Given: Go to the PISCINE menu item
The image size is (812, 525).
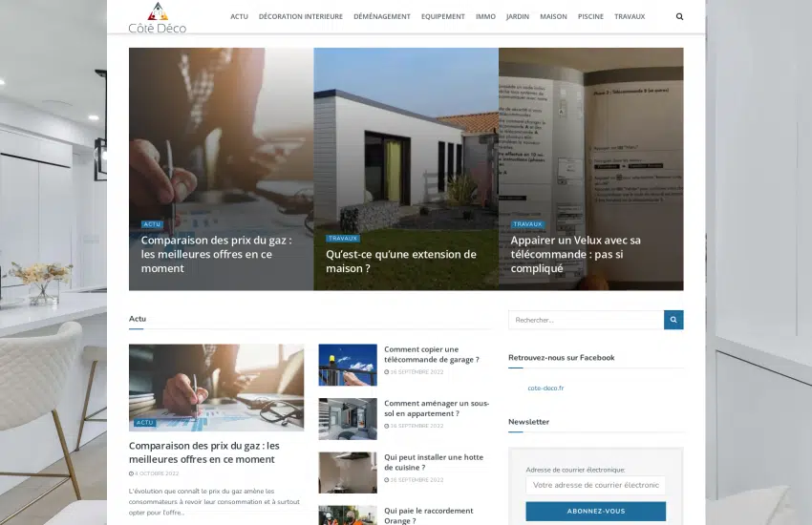Looking at the screenshot, I should (591, 16).
